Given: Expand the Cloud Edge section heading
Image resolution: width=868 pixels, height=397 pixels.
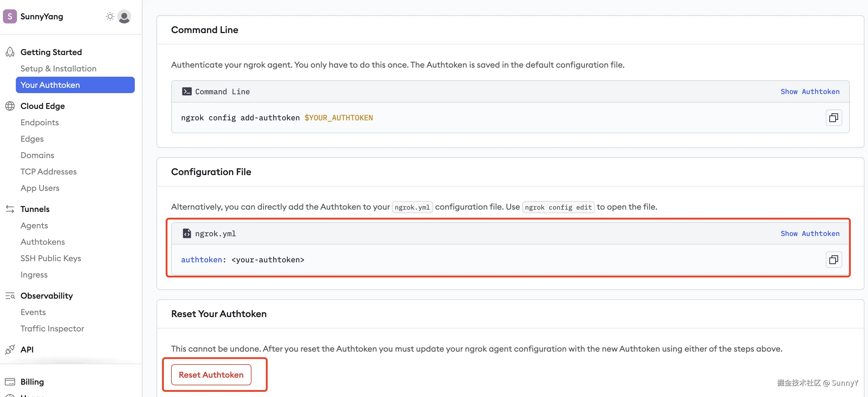Looking at the screenshot, I should (x=42, y=106).
